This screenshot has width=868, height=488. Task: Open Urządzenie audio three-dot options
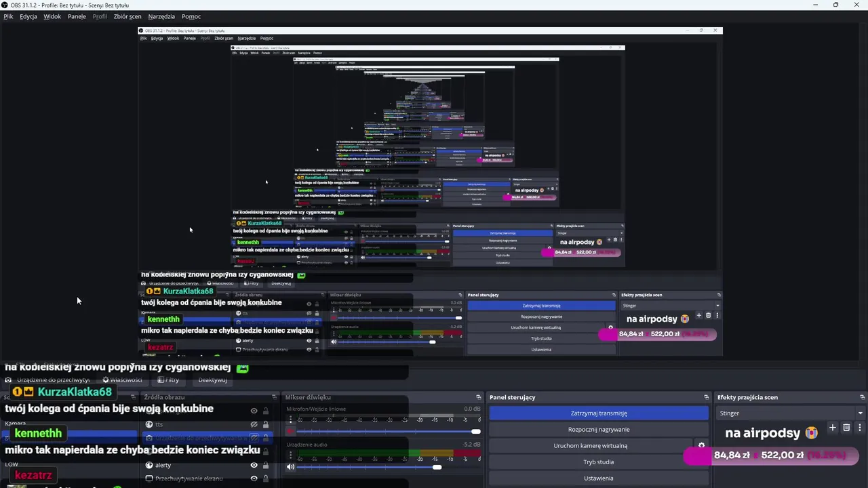click(x=290, y=456)
